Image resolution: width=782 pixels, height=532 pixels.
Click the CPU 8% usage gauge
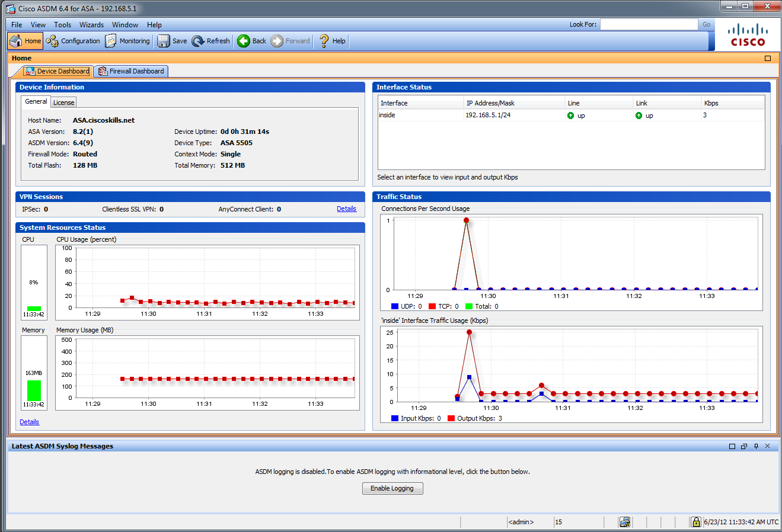coord(34,282)
